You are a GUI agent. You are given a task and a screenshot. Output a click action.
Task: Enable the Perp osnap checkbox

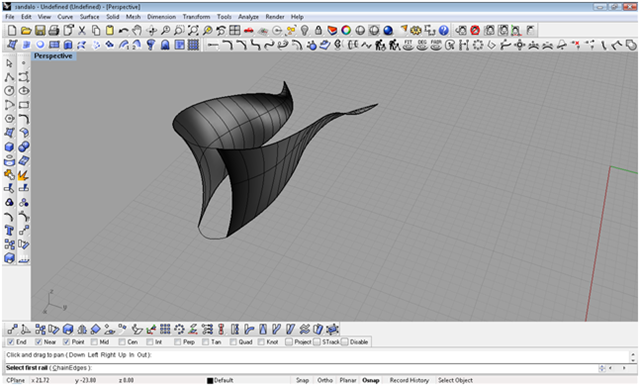click(x=177, y=342)
